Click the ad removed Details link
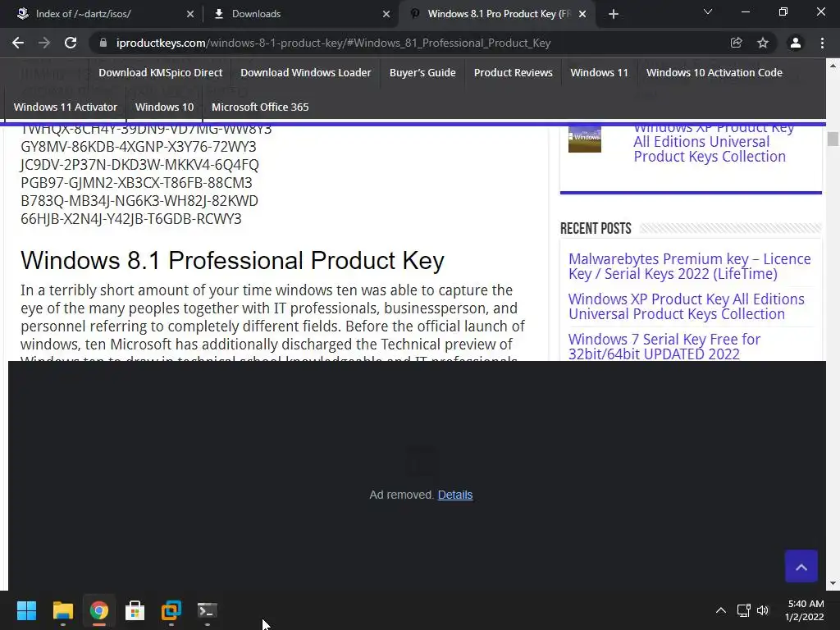840x630 pixels. pos(454,495)
